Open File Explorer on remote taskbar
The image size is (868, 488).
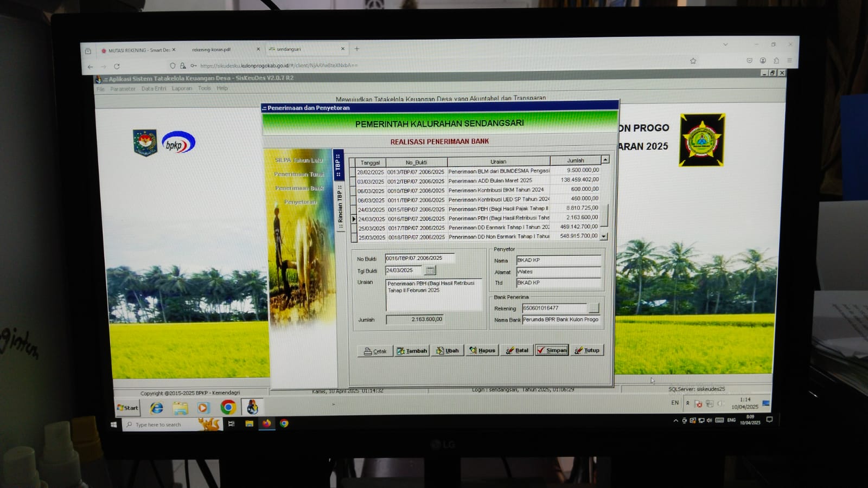[181, 408]
